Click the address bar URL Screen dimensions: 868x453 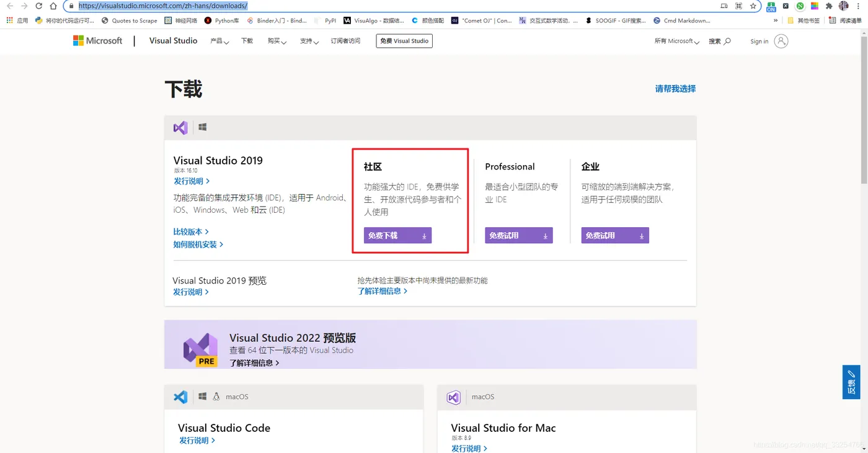click(163, 6)
